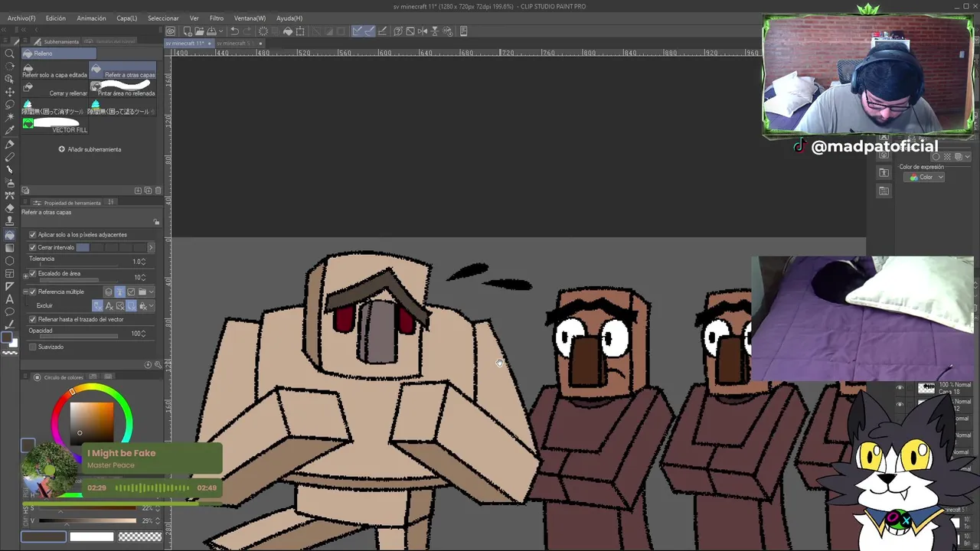980x551 pixels.
Task: Delete sub tool using trash icon
Action: (158, 191)
